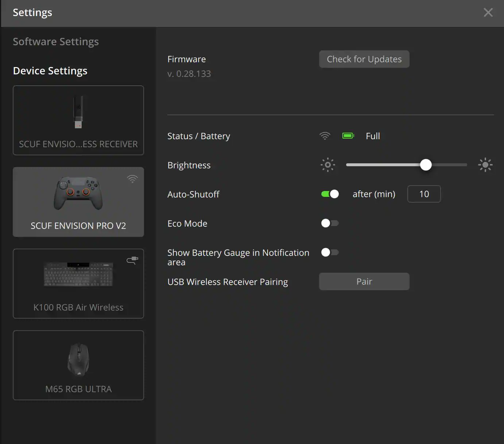Click the high brightness sun icon
Image resolution: width=504 pixels, height=444 pixels.
(x=485, y=165)
